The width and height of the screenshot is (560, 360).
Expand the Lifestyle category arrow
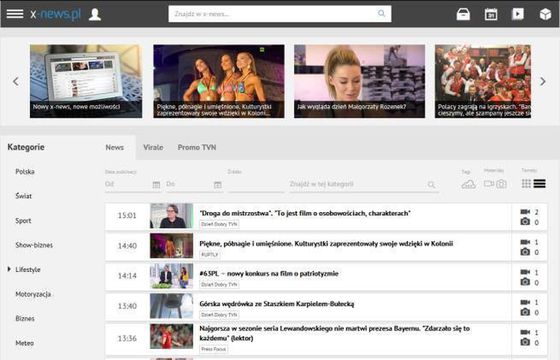pyautogui.click(x=9, y=269)
